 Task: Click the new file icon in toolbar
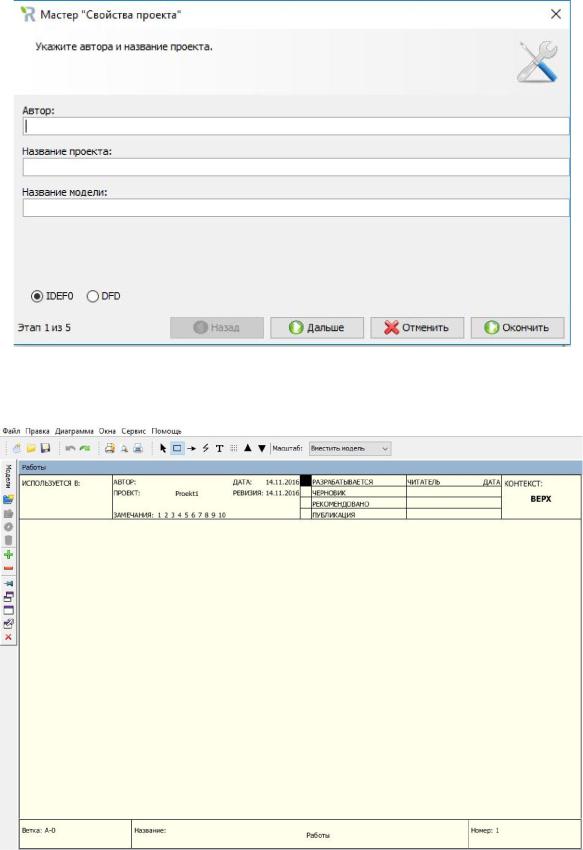[17, 448]
